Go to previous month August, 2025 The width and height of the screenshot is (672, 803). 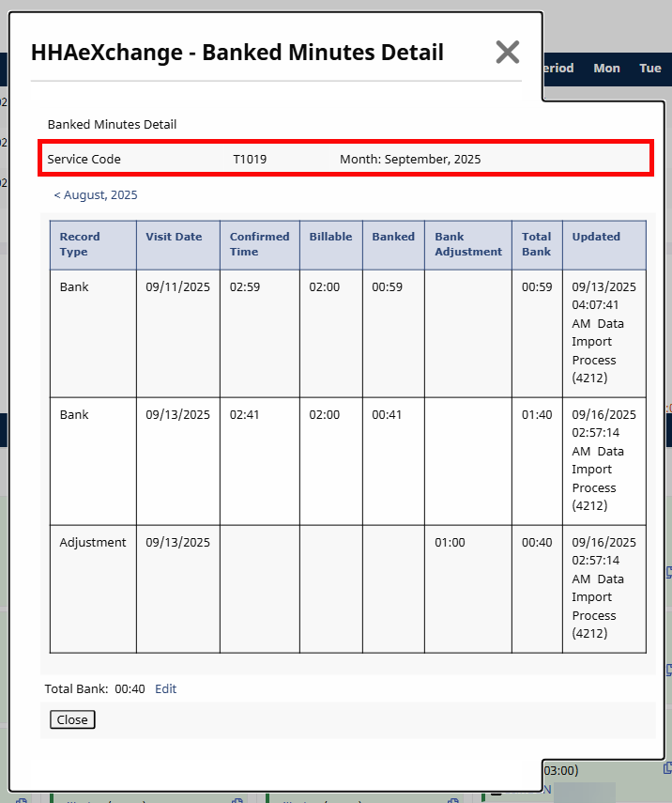(96, 195)
